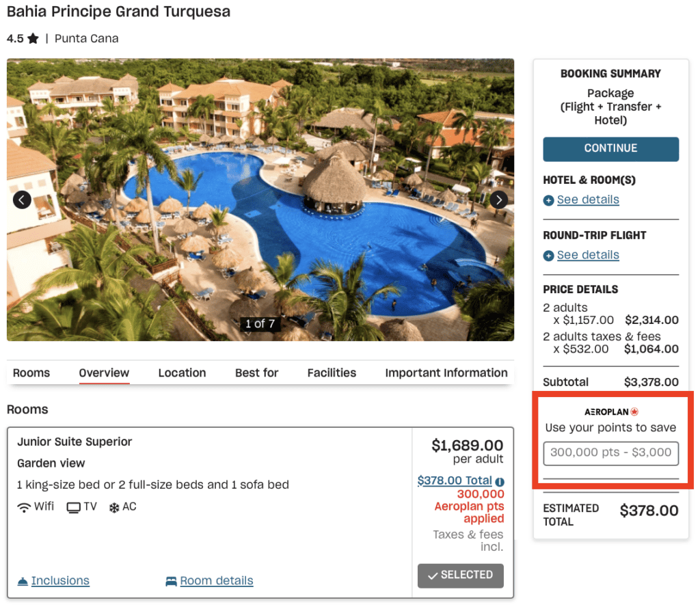700x611 pixels.
Task: Switch to the Location tab
Action: coord(182,372)
